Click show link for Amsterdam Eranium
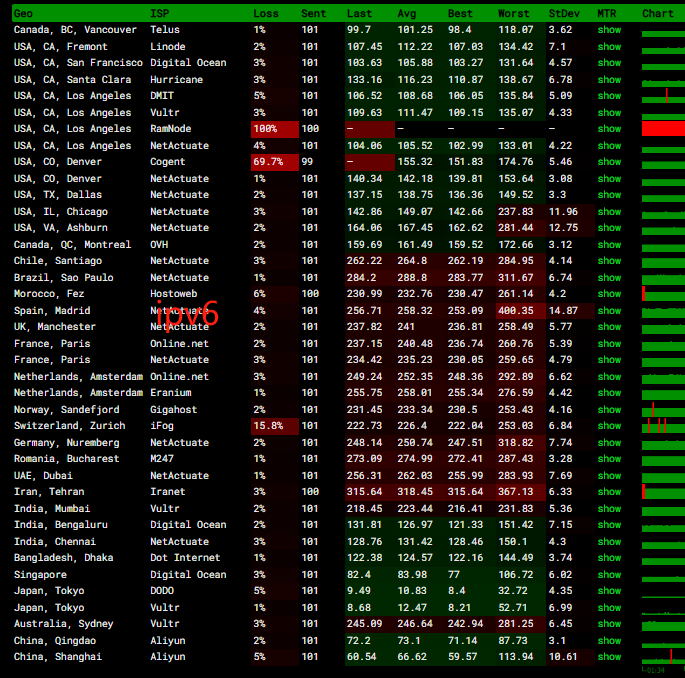 [609, 393]
